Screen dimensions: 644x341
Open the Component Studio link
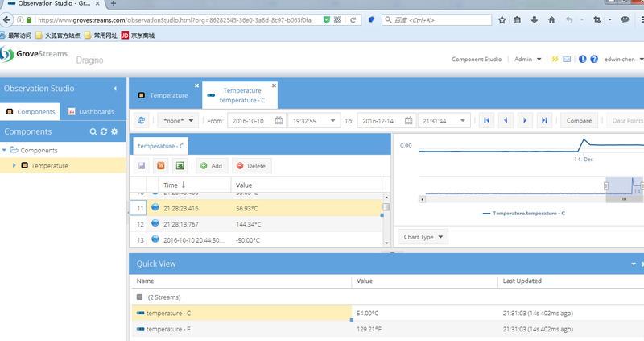(x=477, y=59)
